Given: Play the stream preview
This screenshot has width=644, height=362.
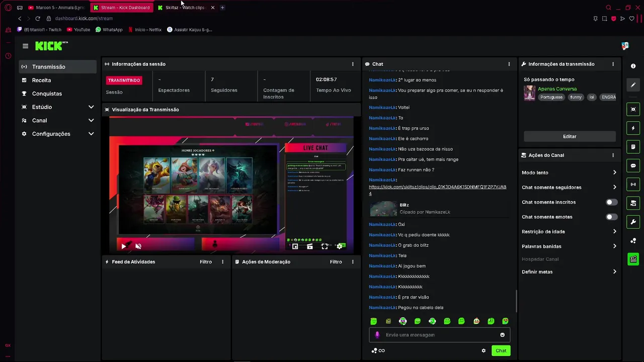Looking at the screenshot, I should click(x=124, y=246).
